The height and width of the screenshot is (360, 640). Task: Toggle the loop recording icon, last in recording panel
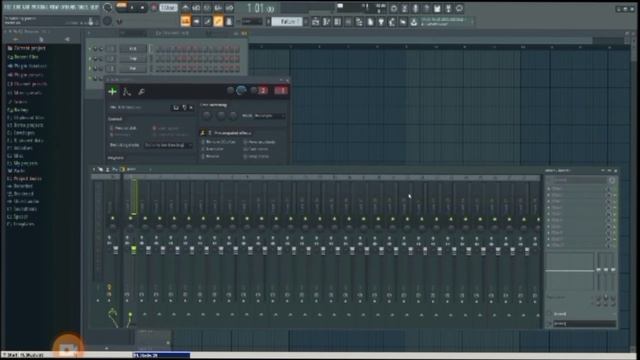point(230,8)
